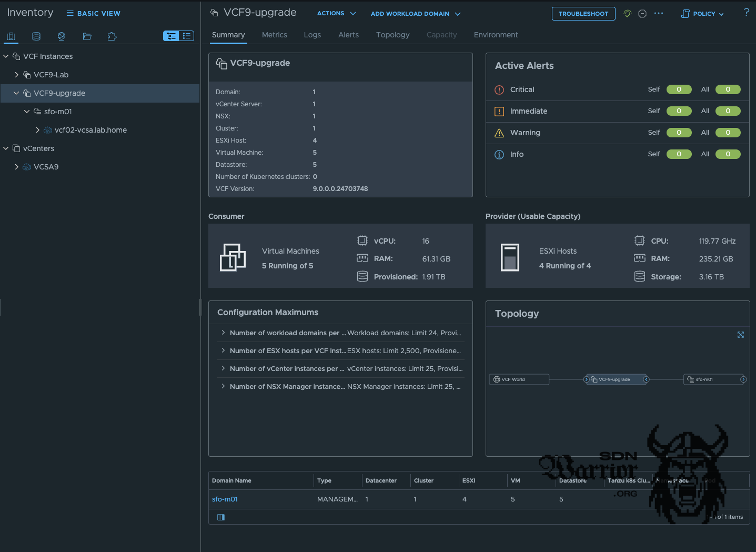Screen dimensions: 756x552
Task: Switch inventory to hierarchical tree view
Action: tap(171, 36)
